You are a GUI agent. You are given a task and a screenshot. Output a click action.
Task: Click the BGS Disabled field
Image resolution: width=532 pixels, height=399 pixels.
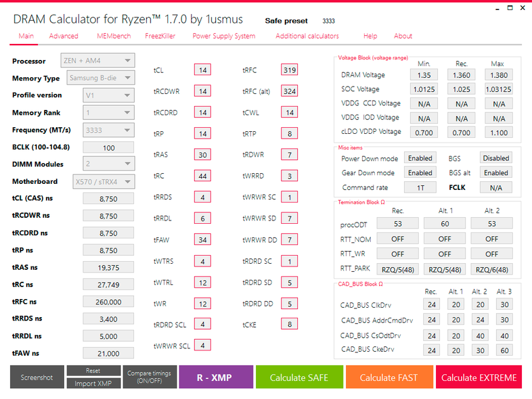coord(496,158)
